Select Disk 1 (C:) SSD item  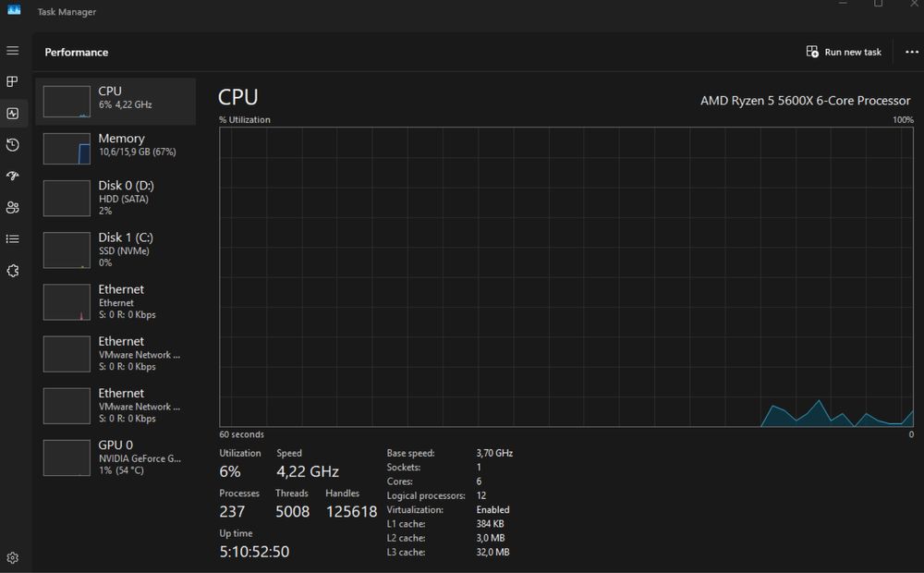[115, 250]
